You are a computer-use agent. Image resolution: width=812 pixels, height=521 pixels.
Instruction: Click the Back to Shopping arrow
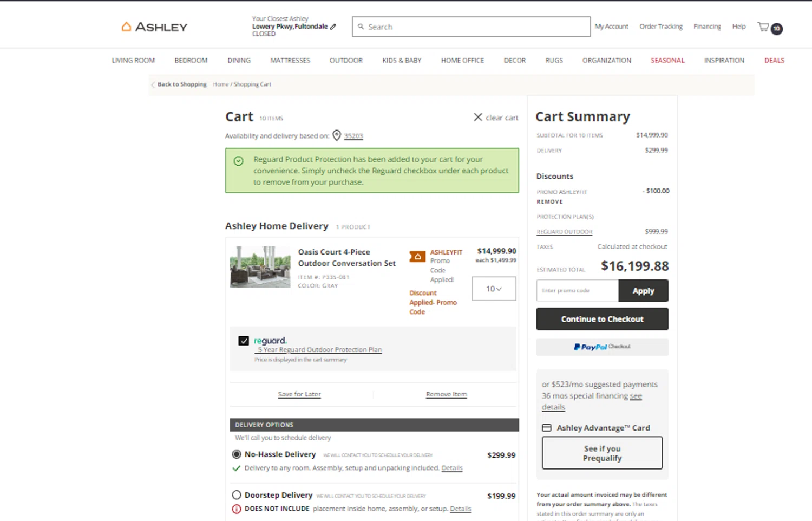(153, 84)
